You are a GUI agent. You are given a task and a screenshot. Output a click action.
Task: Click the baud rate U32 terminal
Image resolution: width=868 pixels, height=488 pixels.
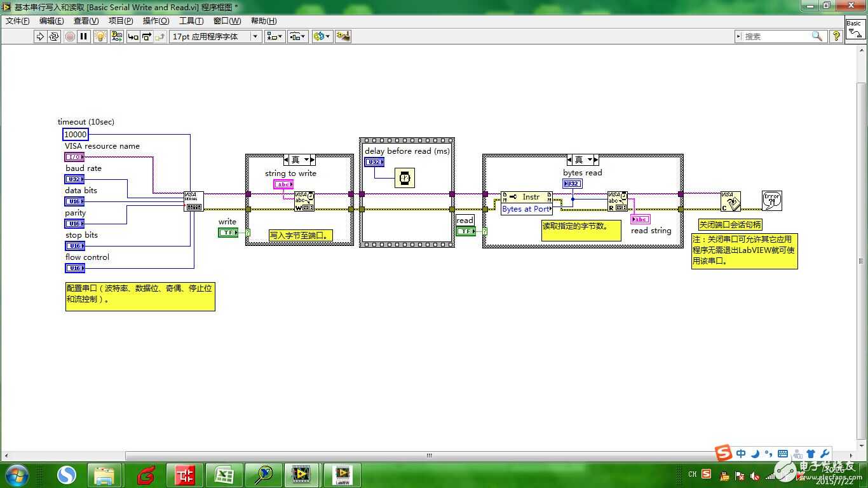[x=74, y=179]
